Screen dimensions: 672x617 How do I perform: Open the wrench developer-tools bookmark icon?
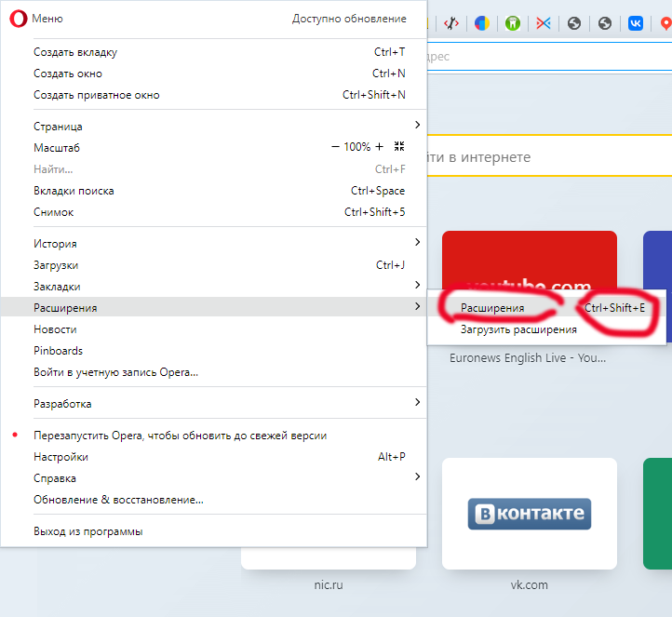pyautogui.click(x=451, y=23)
